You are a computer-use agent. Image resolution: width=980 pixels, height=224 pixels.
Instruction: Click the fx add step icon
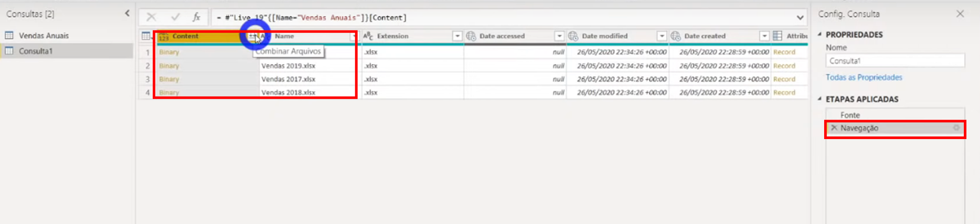point(196,17)
